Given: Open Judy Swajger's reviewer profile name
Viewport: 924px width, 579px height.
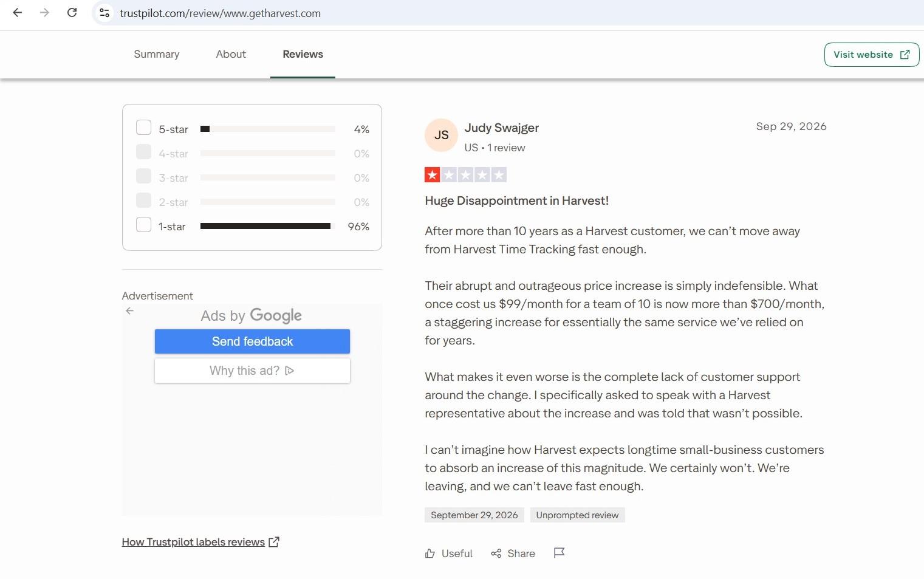Looking at the screenshot, I should tap(502, 128).
